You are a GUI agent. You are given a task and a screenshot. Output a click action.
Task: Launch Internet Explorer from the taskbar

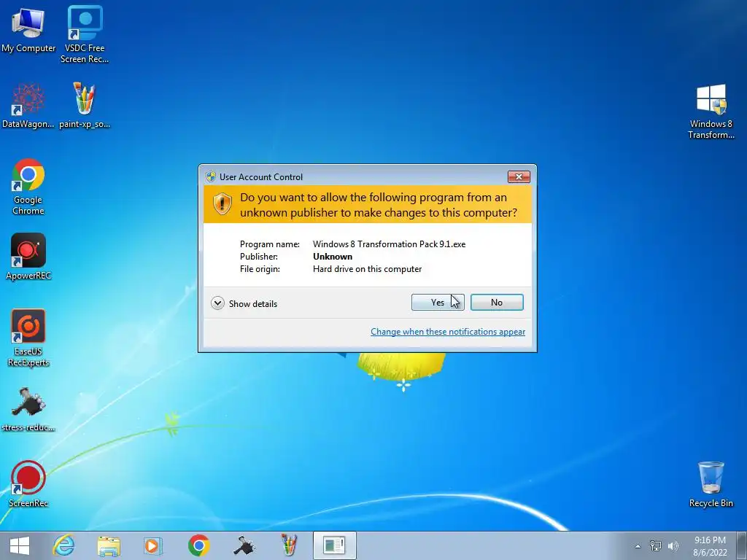64,545
